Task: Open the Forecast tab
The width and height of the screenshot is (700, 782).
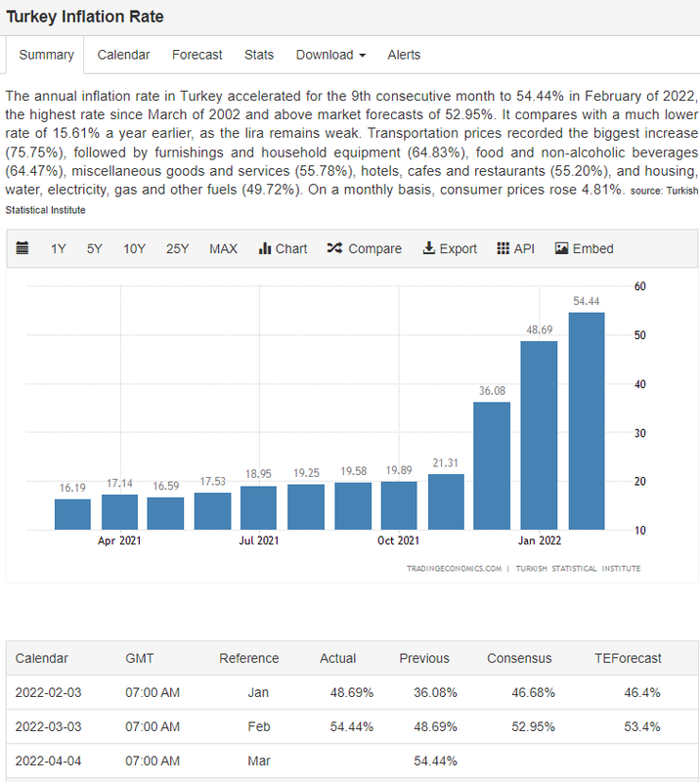Action: (197, 55)
